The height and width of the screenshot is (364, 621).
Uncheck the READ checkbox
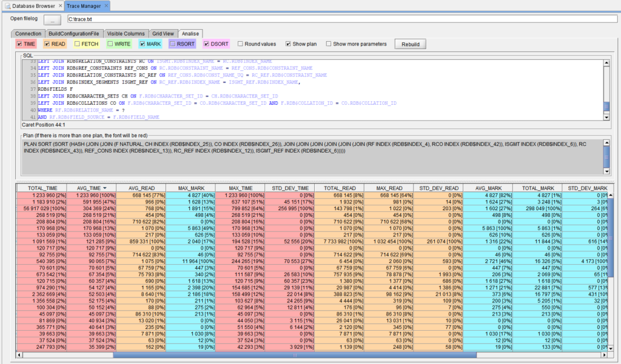pyautogui.click(x=47, y=44)
